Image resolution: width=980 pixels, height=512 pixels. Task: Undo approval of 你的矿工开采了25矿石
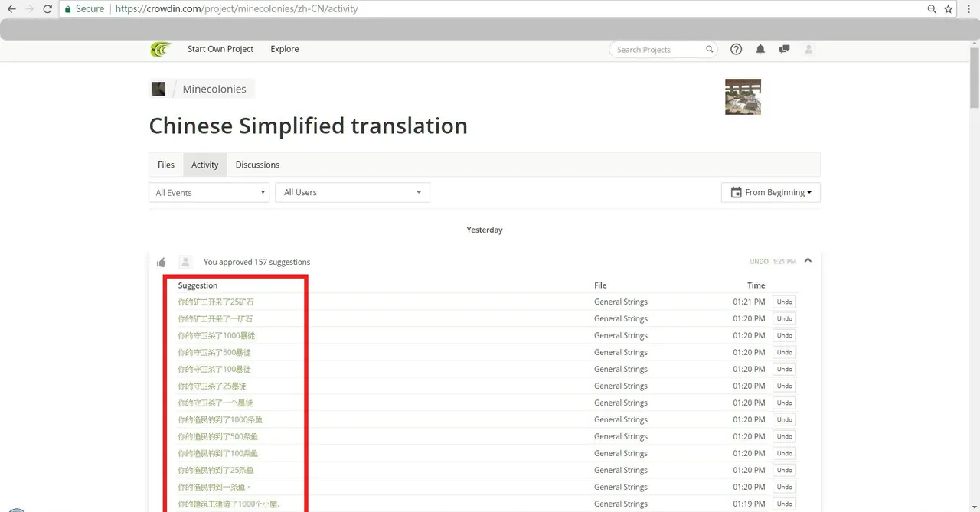784,302
